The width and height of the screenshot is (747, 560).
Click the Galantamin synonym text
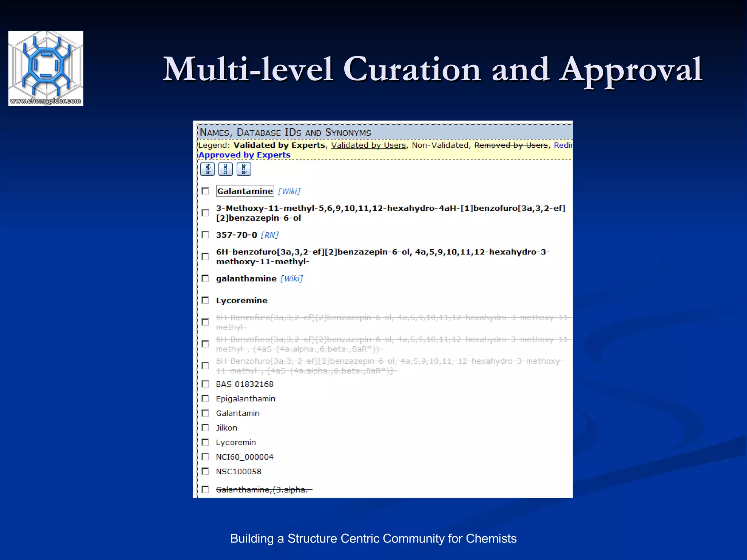point(238,413)
